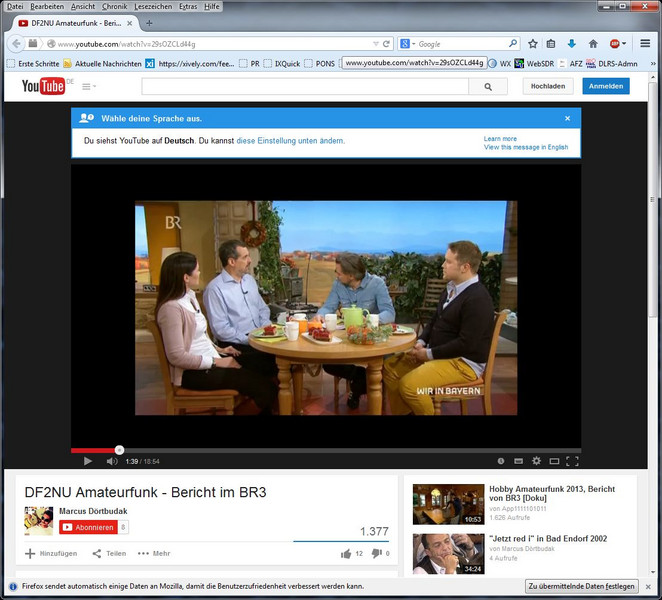The image size is (662, 600).
Task: Expand the Mehr options menu
Action: (x=154, y=553)
